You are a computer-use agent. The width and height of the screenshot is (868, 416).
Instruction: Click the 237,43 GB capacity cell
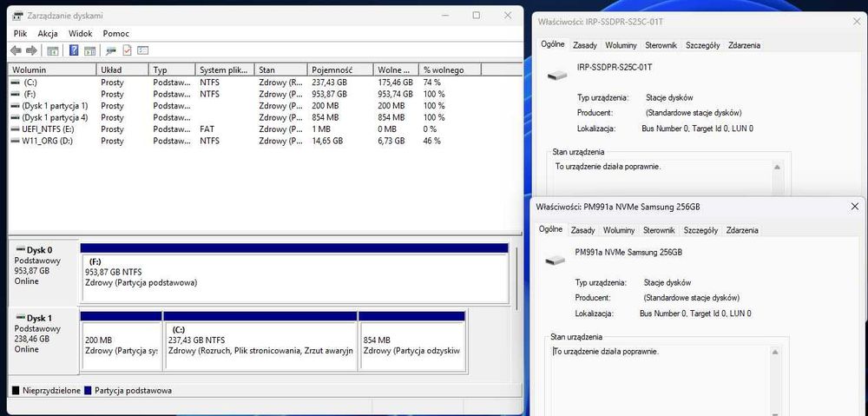pyautogui.click(x=329, y=83)
